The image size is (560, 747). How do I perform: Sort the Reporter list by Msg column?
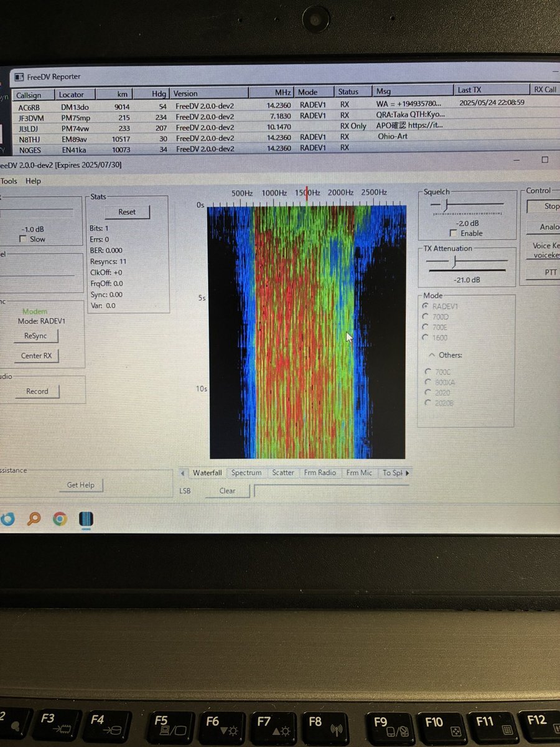click(x=413, y=91)
